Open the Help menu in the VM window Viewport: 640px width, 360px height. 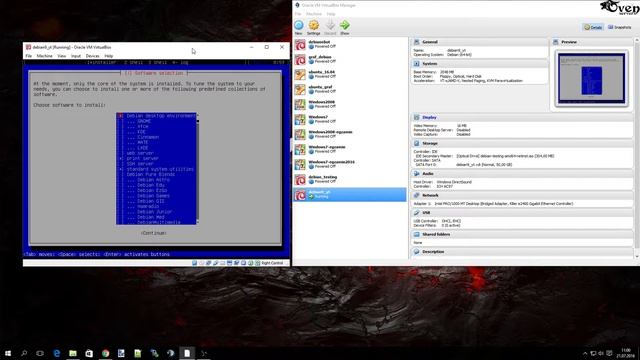(x=109, y=56)
